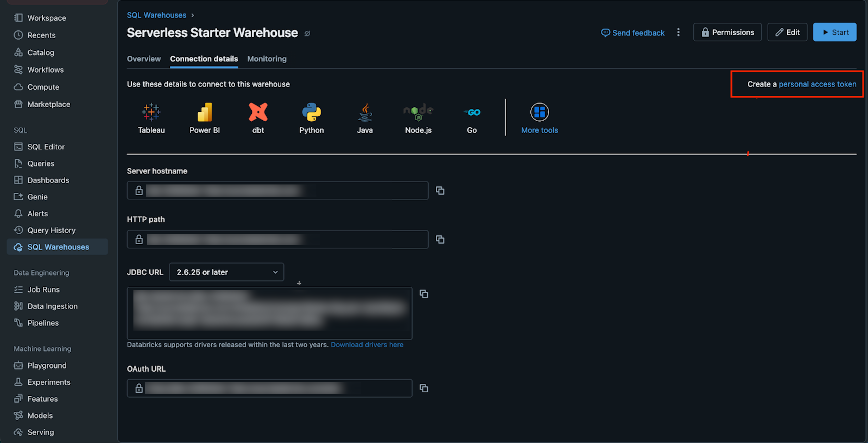
Task: Click Send feedback
Action: coord(633,32)
